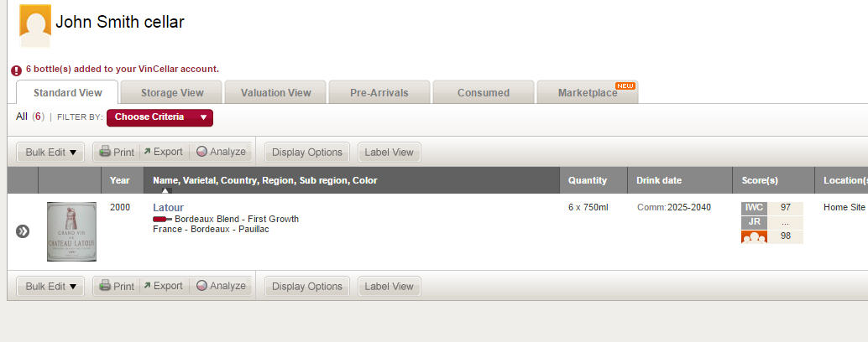The image size is (868, 342).
Task: Export cellar using top toolbar Export
Action: pos(164,152)
